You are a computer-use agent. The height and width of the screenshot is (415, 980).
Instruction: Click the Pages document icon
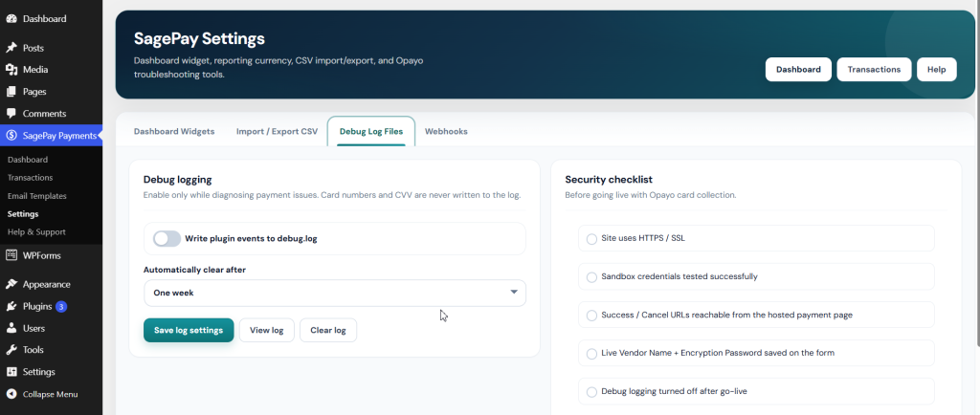click(x=11, y=92)
